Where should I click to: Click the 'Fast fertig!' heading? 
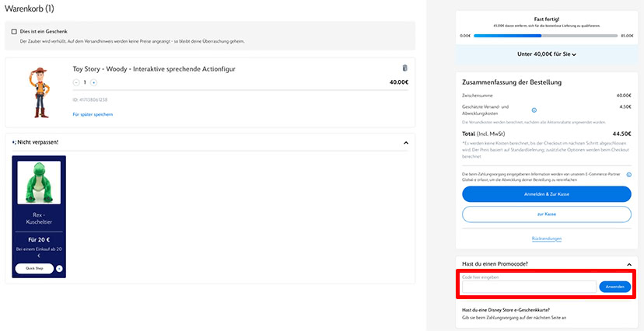pos(547,19)
